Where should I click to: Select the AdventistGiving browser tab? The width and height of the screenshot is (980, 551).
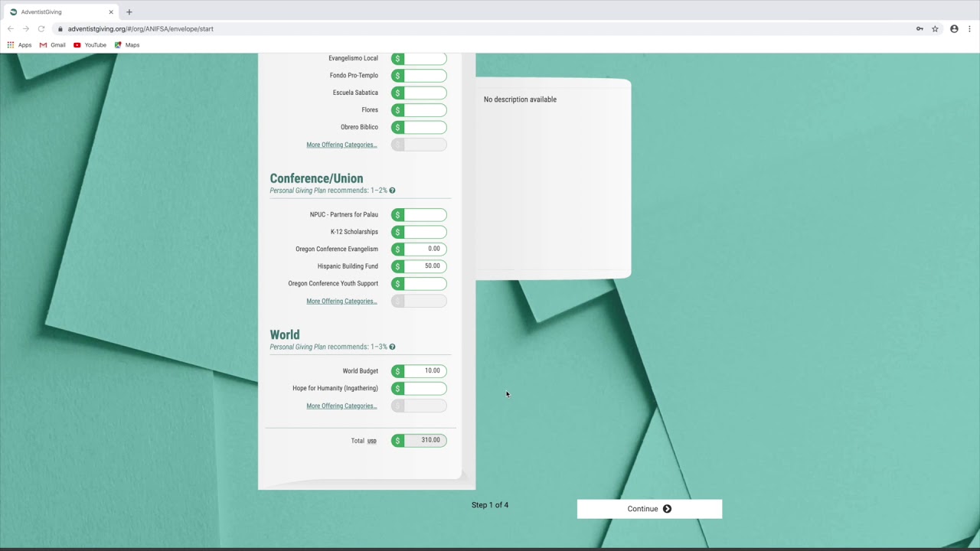click(x=61, y=12)
